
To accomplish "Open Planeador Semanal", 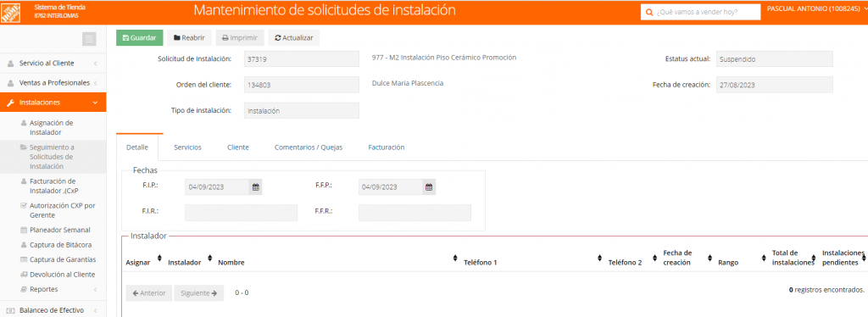I will tap(55, 230).
